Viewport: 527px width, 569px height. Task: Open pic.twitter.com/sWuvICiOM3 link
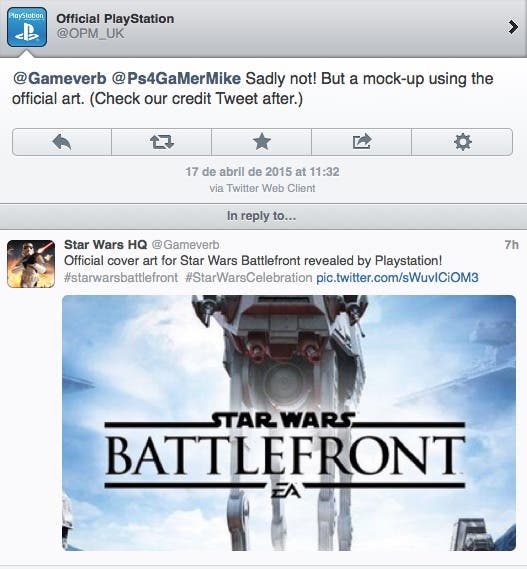(397, 278)
